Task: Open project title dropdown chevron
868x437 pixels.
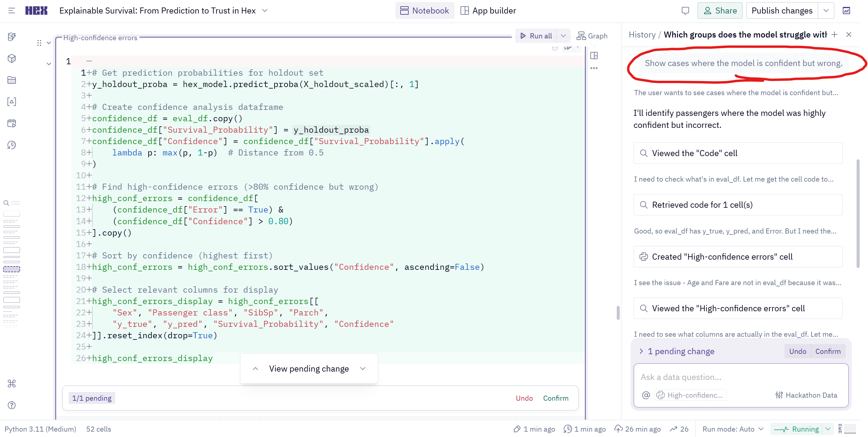Action: [x=265, y=11]
